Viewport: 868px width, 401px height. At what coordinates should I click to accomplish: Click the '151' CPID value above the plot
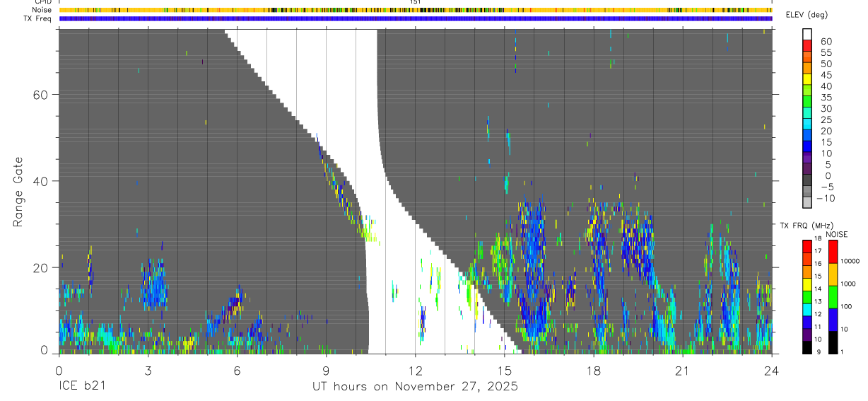pos(415,2)
